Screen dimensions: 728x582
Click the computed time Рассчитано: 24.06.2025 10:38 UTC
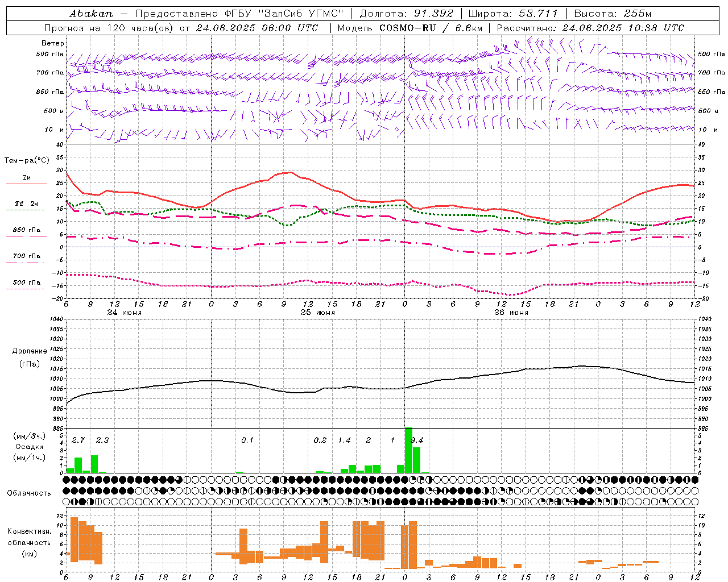590,28
